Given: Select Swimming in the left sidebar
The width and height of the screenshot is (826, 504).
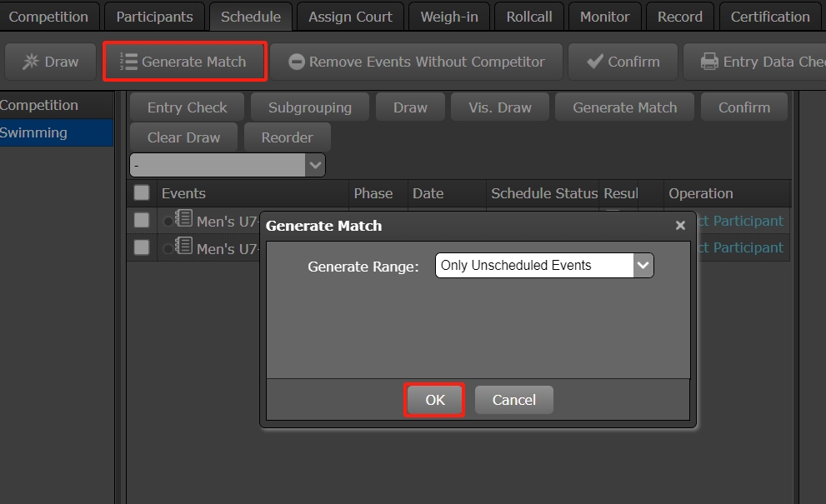Looking at the screenshot, I should tap(34, 132).
